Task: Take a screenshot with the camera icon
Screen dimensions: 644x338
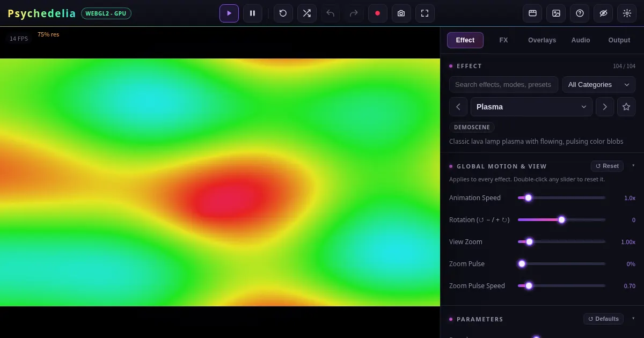Action: (x=401, y=13)
